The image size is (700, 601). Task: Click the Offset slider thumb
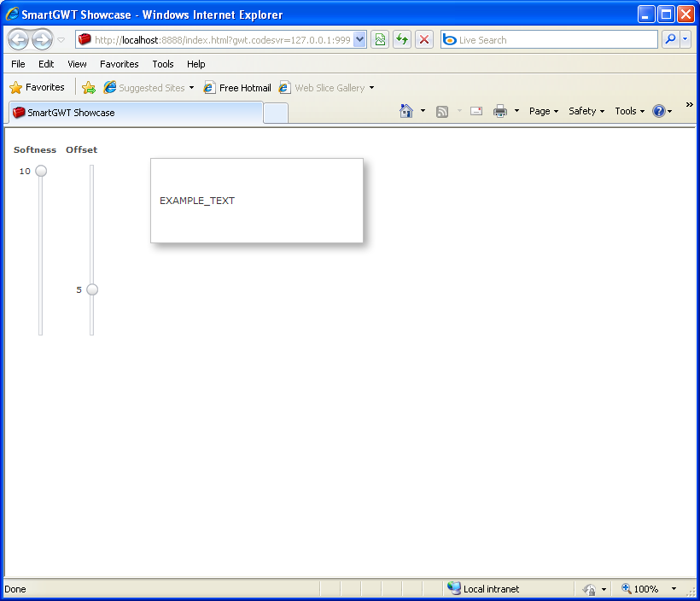92,289
